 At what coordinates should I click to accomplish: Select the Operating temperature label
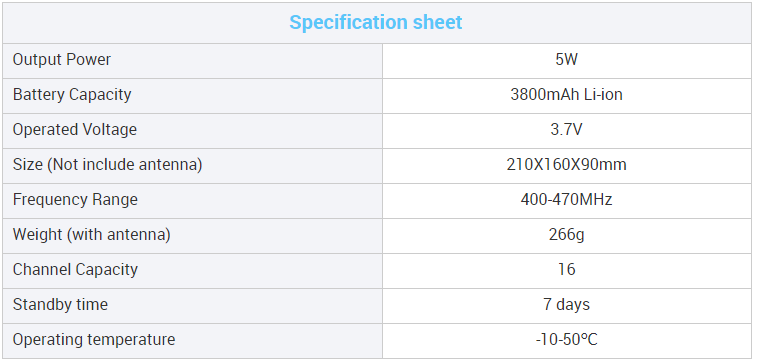pos(94,340)
